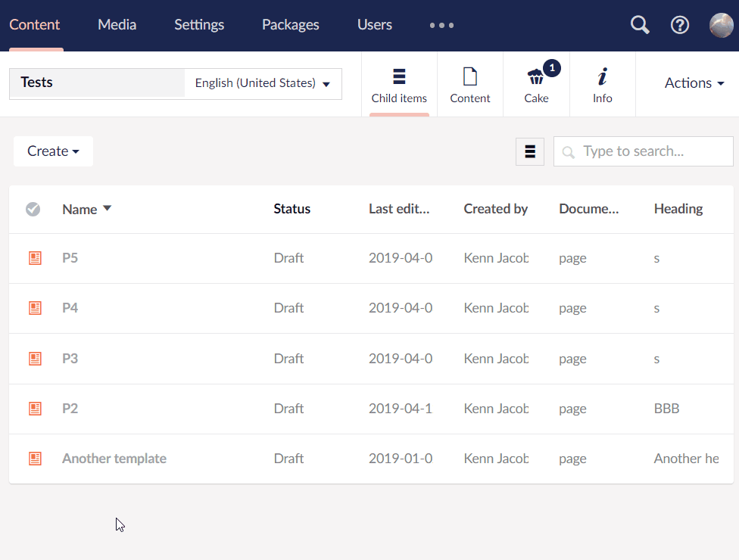Click the document icon next to P5
This screenshot has width=739, height=560.
pyautogui.click(x=34, y=257)
